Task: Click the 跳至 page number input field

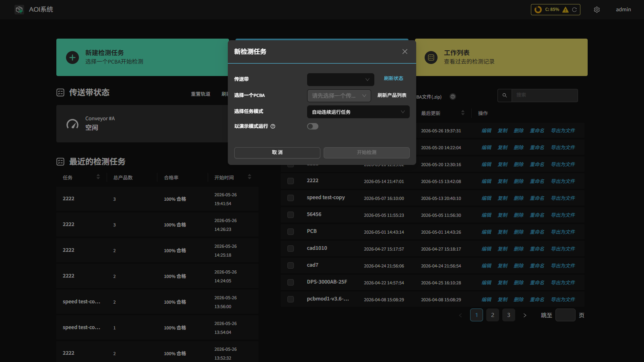Action: [x=566, y=315]
